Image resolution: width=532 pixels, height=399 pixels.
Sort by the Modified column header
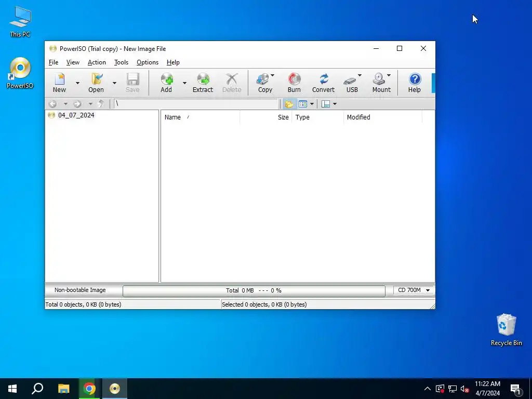click(x=383, y=117)
